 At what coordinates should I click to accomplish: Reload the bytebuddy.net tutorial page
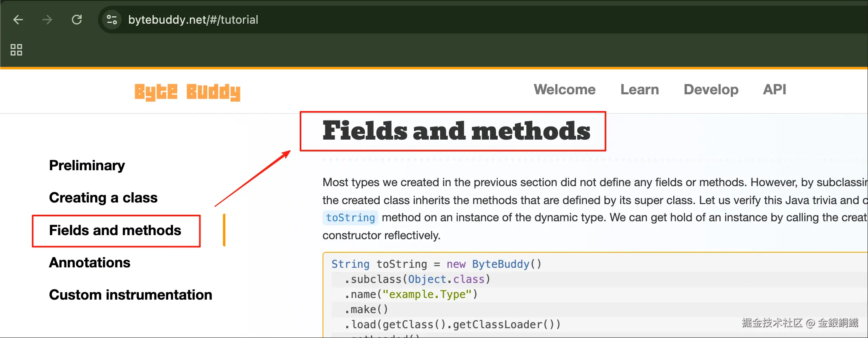coord(77,20)
